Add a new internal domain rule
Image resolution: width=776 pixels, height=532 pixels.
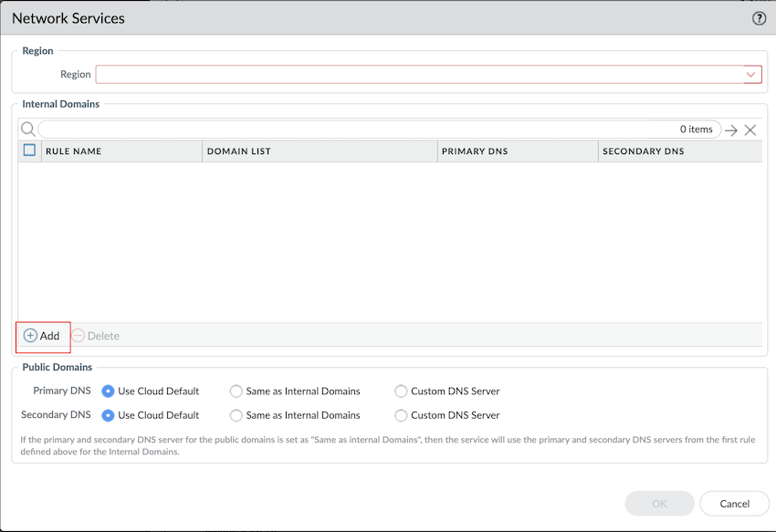point(42,336)
